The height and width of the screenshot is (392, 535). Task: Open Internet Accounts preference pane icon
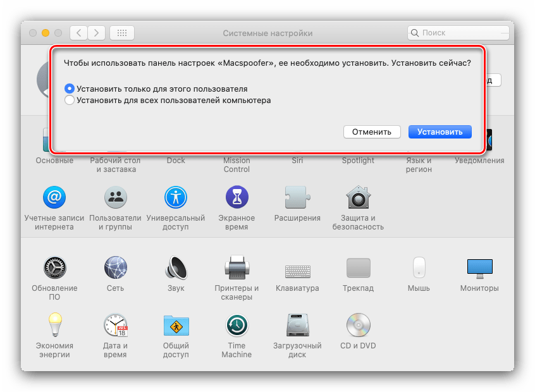(54, 198)
